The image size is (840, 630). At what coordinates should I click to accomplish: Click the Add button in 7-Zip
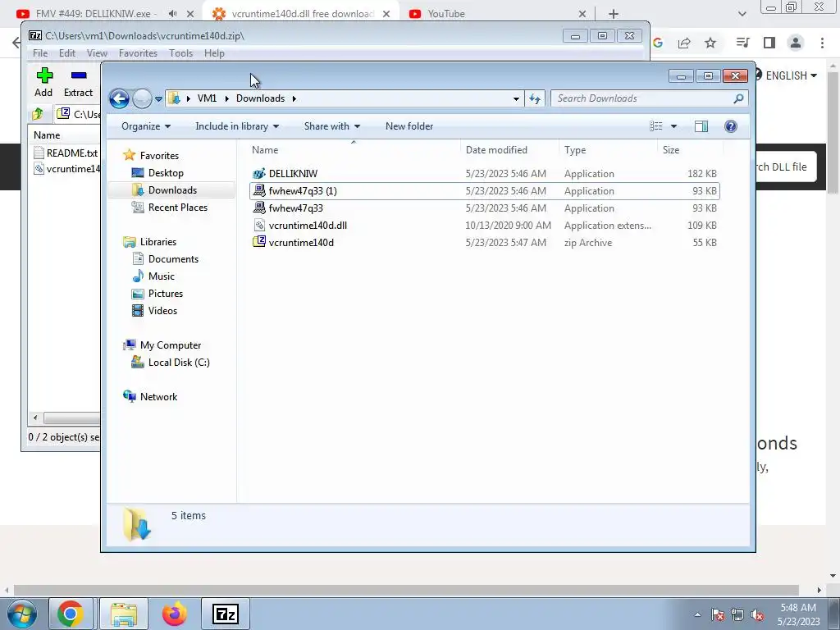coord(44,83)
